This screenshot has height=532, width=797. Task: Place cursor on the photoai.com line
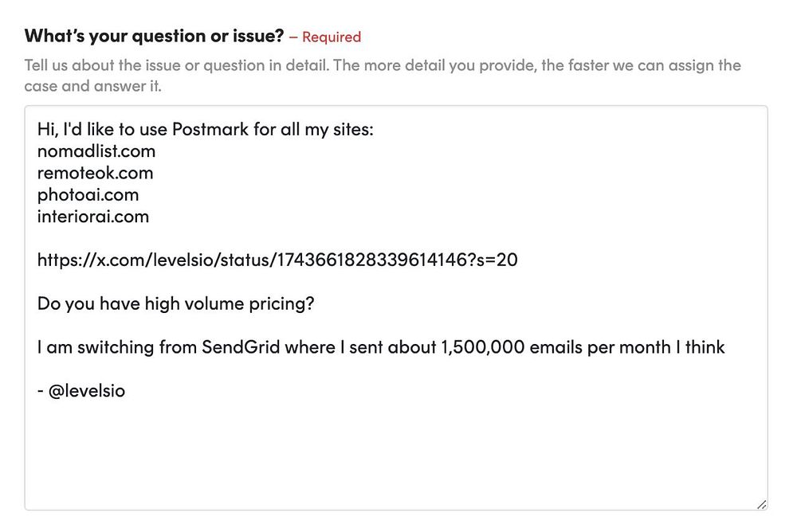click(x=88, y=194)
